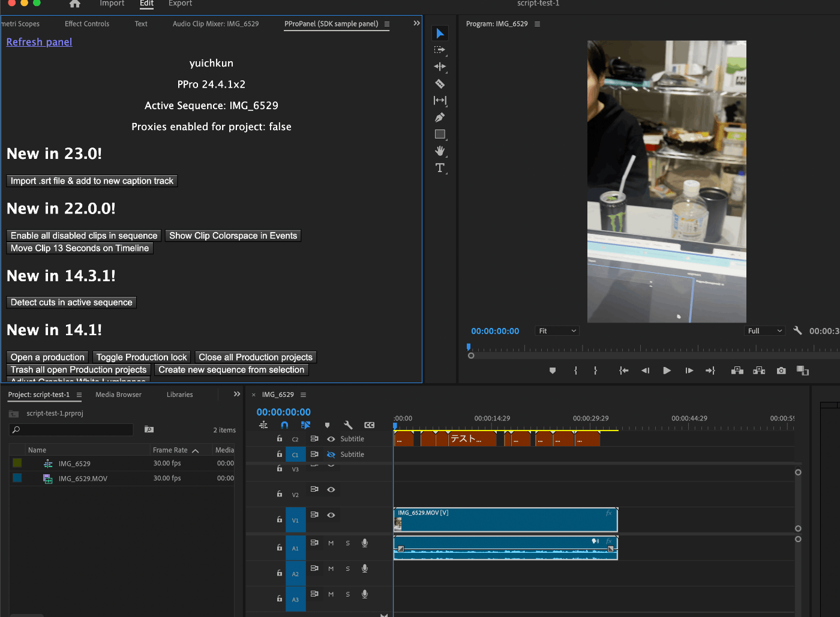Select the Hand tool
Screen dimensions: 840x617
point(440,151)
